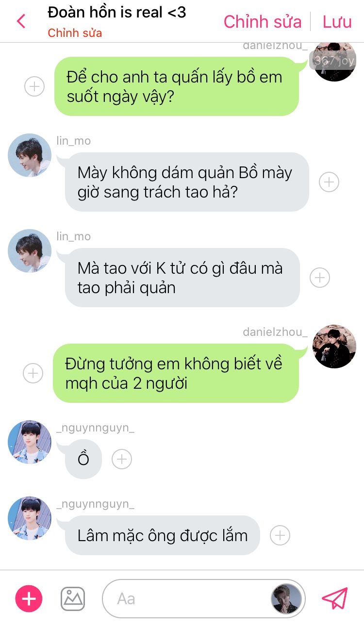This screenshot has width=364, height=628.
Task: Tap red 'Chỉnh sửa' link under title
Action: click(75, 33)
